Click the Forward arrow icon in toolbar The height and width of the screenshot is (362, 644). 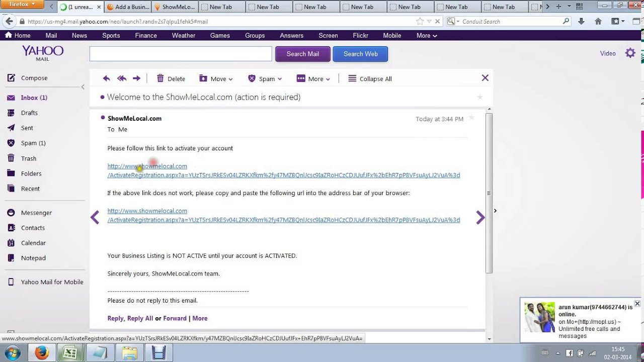[136, 78]
